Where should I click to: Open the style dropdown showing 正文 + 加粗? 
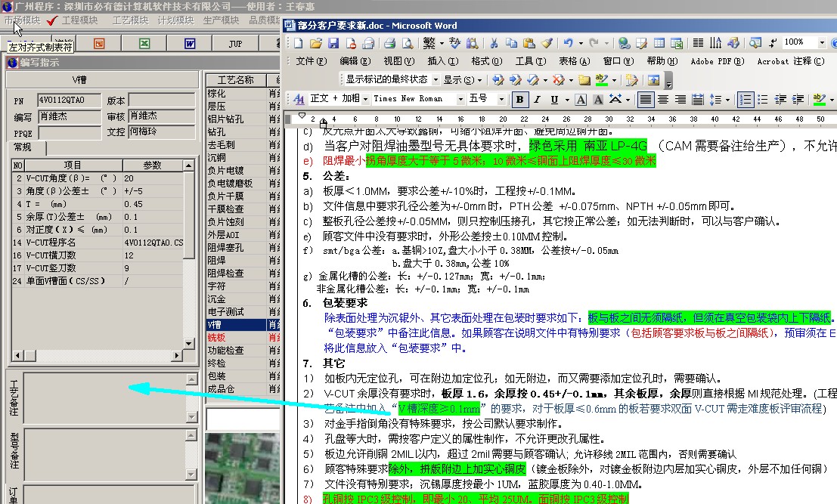coord(366,99)
